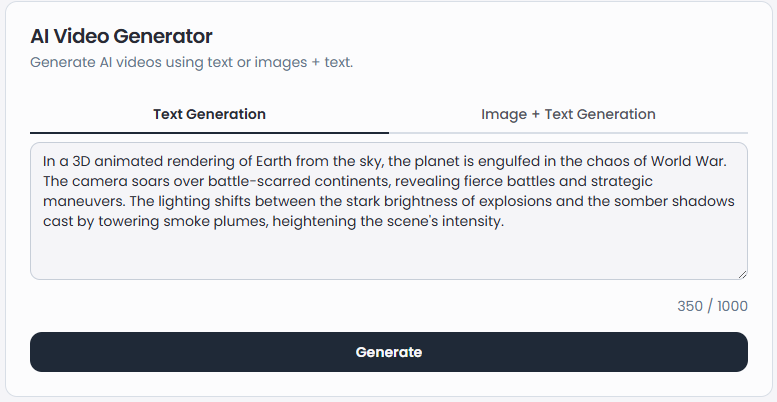This screenshot has height=402, width=777.
Task: Click the AI Video Generator heading
Action: click(x=121, y=37)
